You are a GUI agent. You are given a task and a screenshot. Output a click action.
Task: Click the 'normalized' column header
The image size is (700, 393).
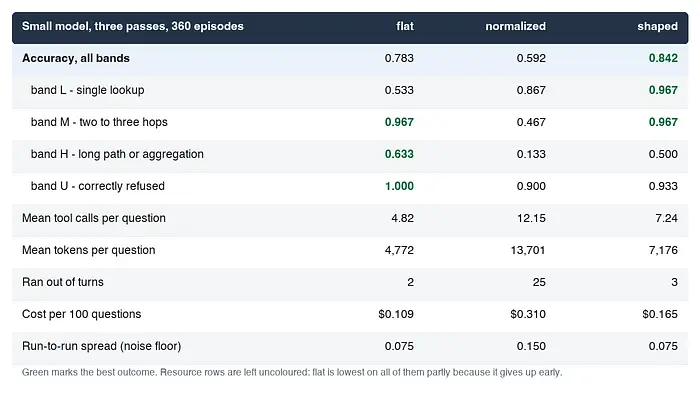[x=516, y=26]
